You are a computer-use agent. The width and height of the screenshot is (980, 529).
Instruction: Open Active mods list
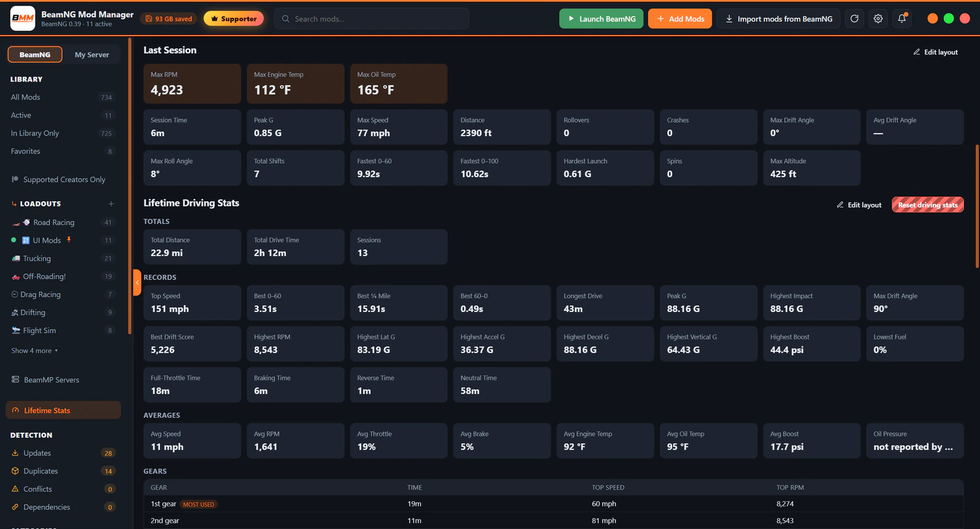(x=62, y=115)
